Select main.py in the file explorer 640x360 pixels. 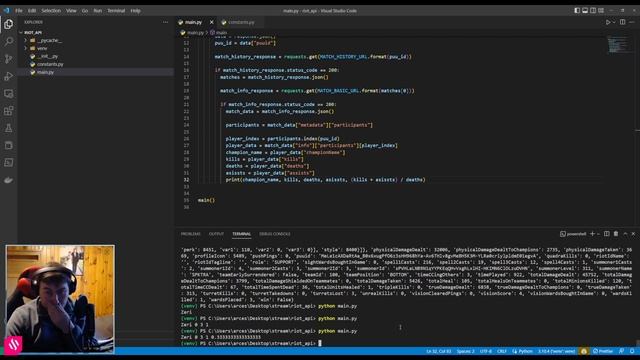96,72
